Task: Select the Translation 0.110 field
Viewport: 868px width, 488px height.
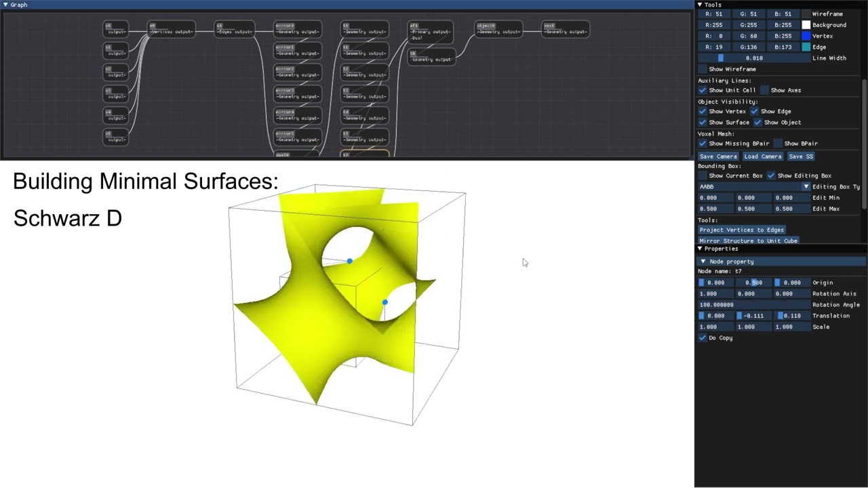Action: (792, 316)
